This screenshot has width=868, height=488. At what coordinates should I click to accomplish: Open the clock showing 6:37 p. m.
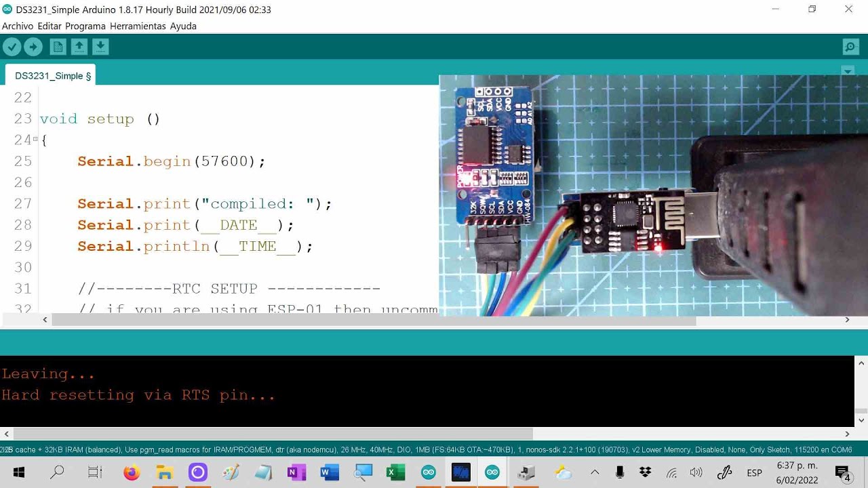pyautogui.click(x=797, y=472)
